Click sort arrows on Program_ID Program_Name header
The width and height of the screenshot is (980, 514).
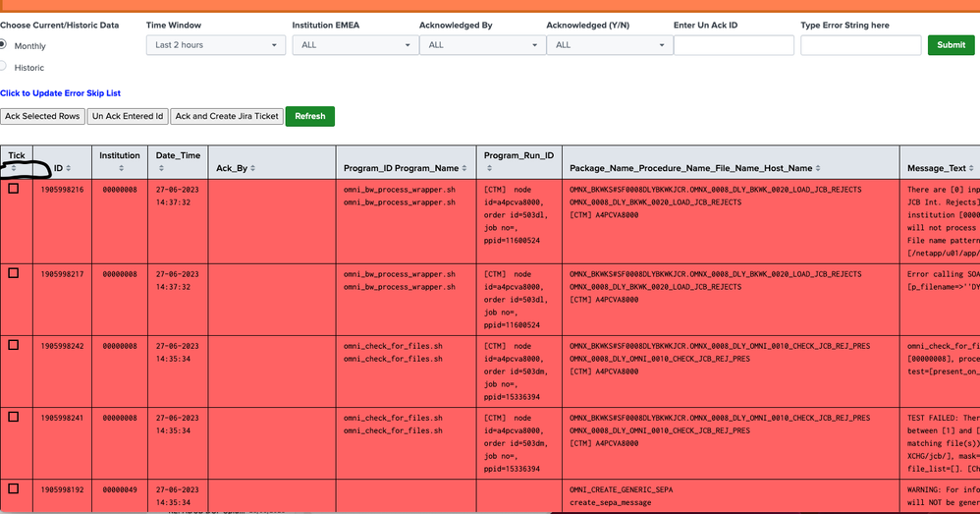466,169
